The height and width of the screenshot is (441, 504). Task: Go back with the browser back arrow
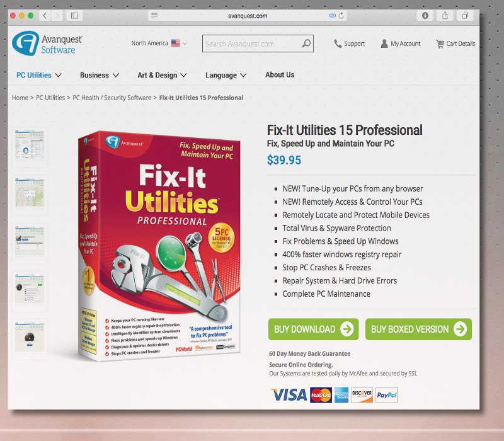(45, 15)
